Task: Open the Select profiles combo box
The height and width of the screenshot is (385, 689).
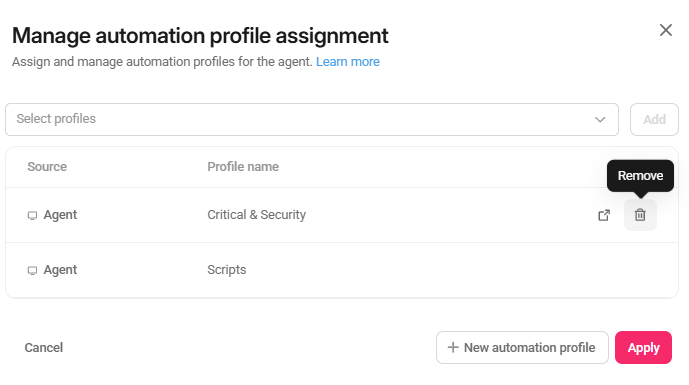Action: pyautogui.click(x=312, y=120)
